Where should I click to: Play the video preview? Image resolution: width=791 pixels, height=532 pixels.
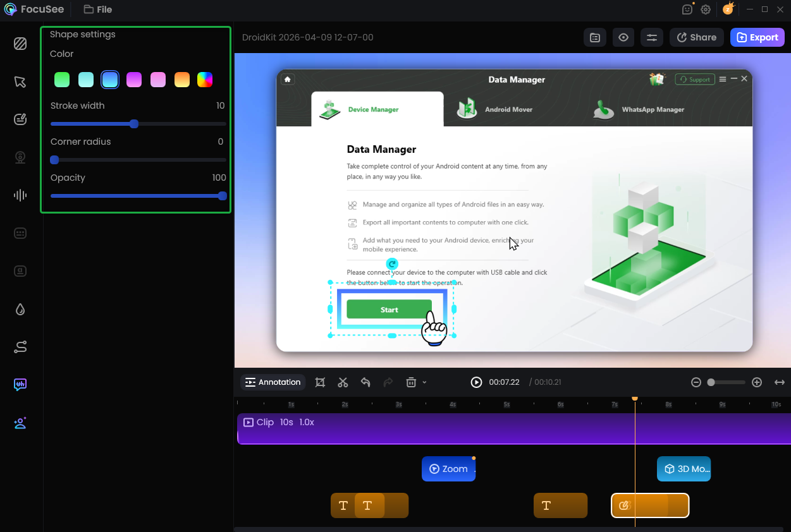click(475, 382)
